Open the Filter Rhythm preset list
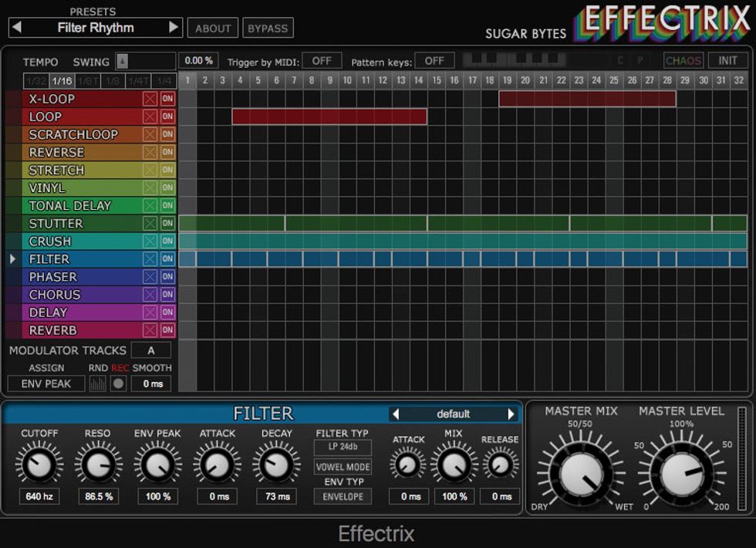 click(x=96, y=28)
